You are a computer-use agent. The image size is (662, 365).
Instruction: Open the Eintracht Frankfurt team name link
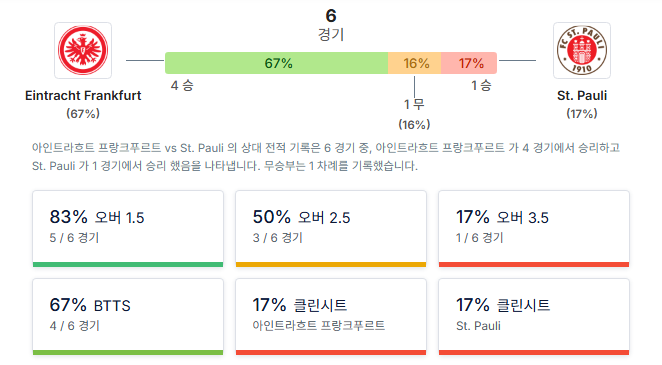(83, 95)
